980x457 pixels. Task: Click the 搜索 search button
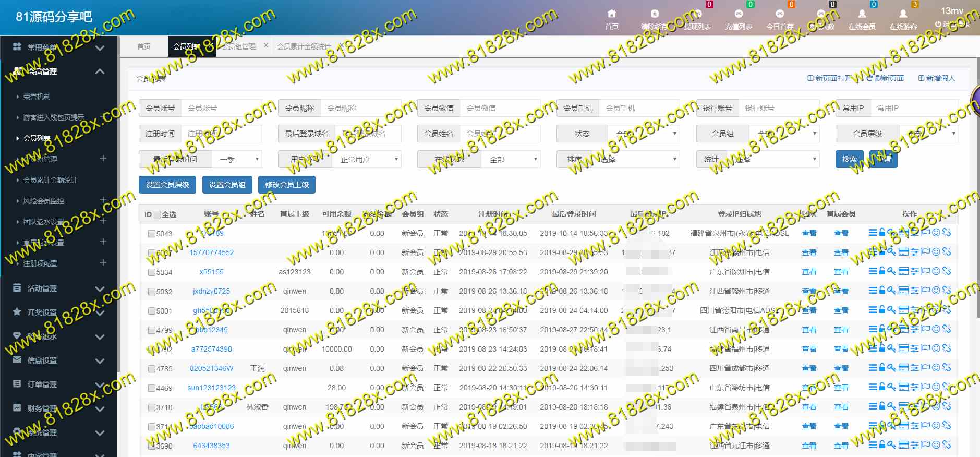point(849,159)
